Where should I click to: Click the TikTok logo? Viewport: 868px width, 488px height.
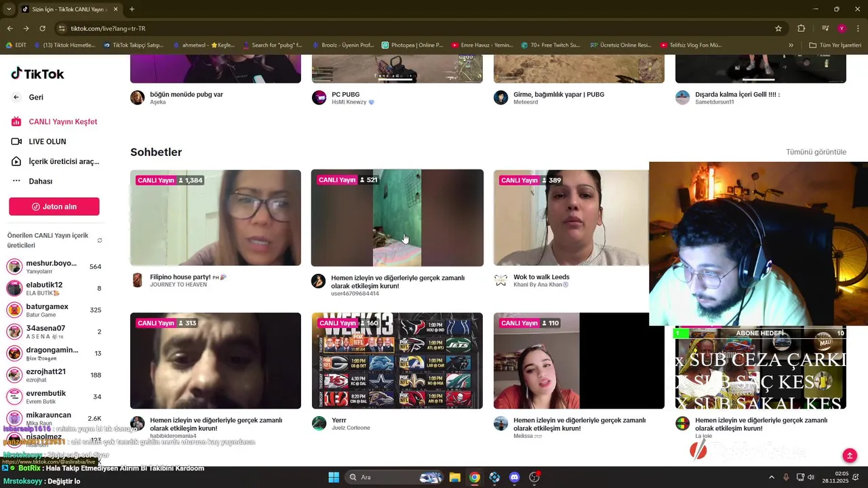click(x=37, y=74)
